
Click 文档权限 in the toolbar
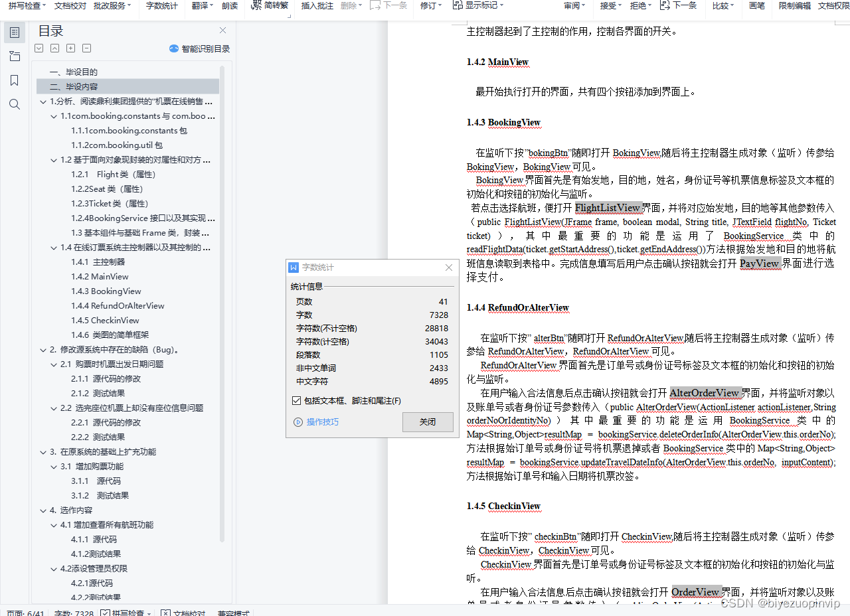833,5
